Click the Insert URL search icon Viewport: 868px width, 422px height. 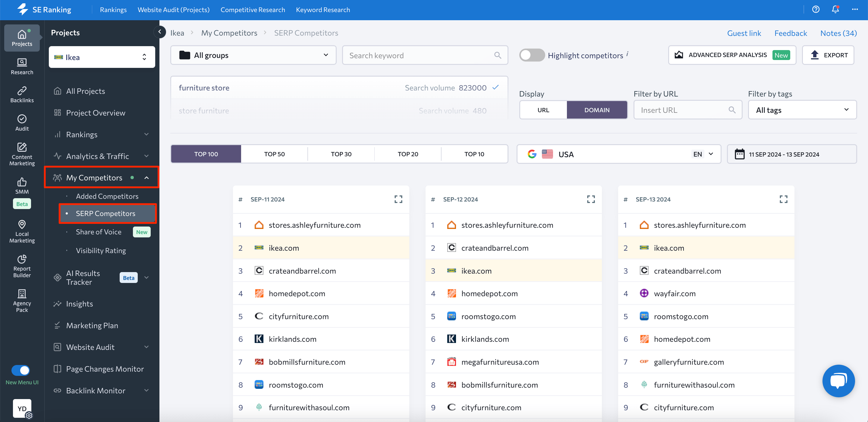point(731,110)
